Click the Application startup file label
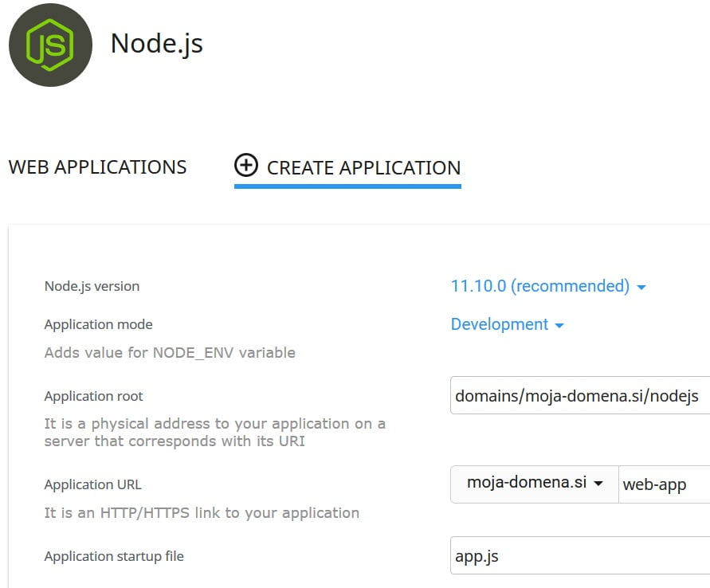 (113, 555)
